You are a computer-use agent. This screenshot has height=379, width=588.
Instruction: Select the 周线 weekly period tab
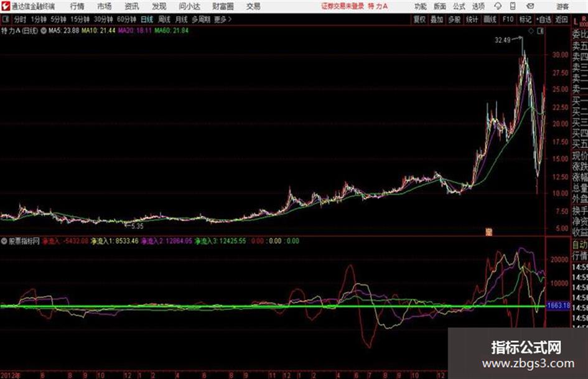pyautogui.click(x=164, y=19)
